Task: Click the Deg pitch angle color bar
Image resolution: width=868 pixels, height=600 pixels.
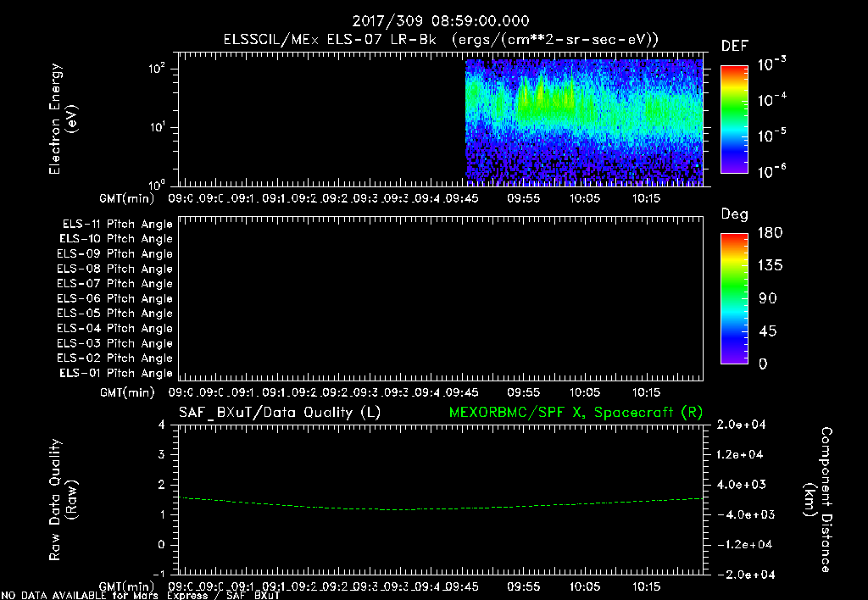Action: point(734,299)
